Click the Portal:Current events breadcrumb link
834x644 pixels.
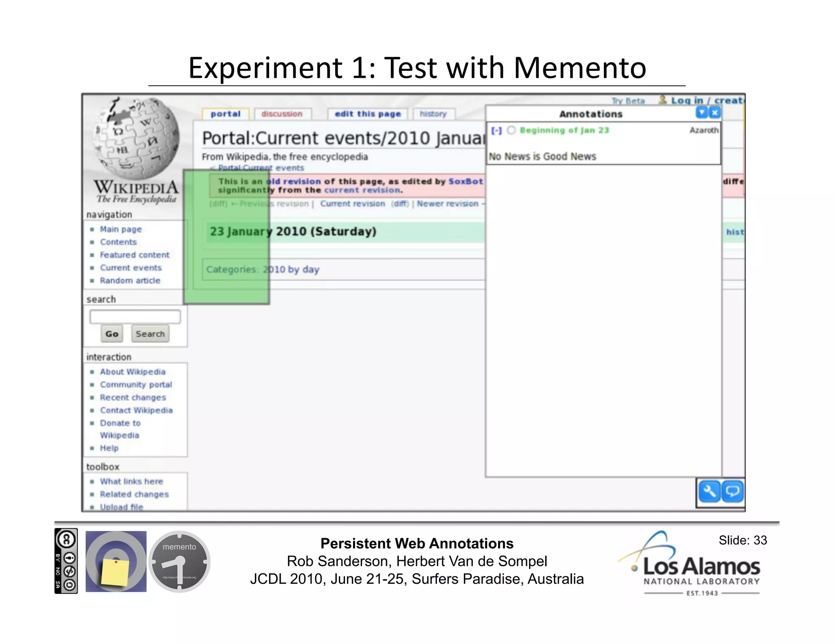point(261,168)
